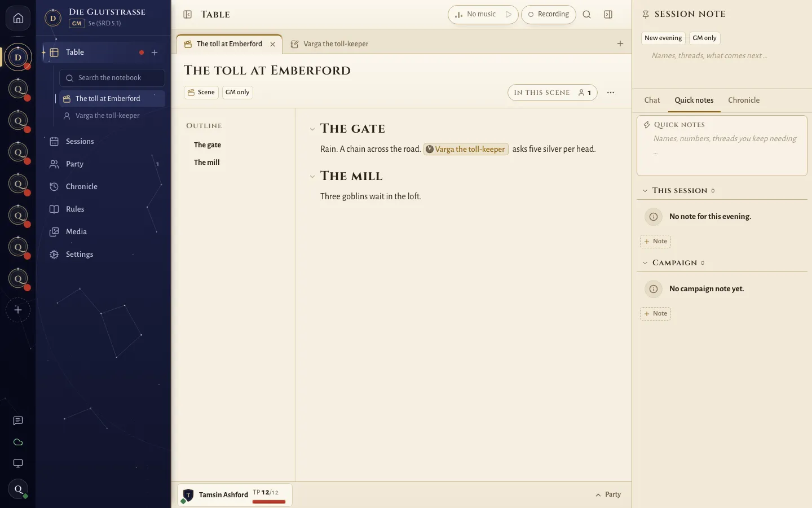Close The toll at Emberford tab
The width and height of the screenshot is (812, 508).
(273, 44)
